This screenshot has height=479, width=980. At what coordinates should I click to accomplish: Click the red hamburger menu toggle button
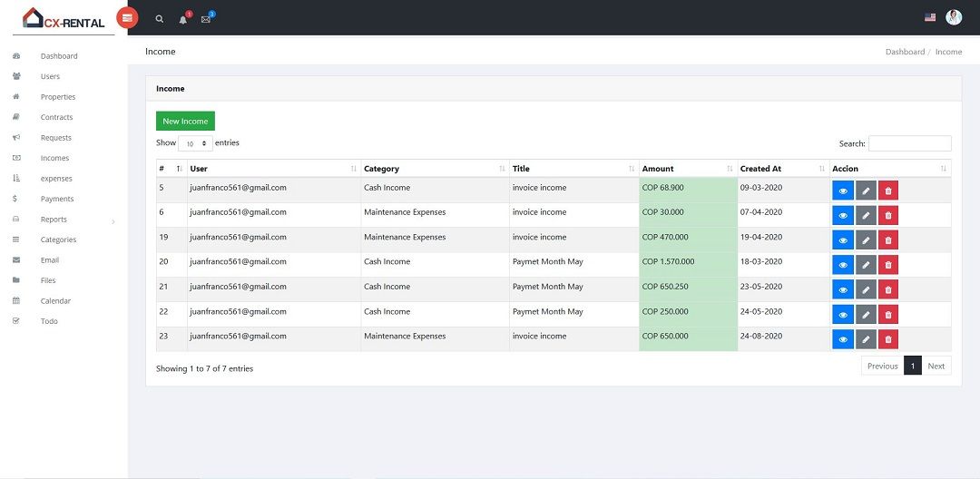tap(127, 17)
